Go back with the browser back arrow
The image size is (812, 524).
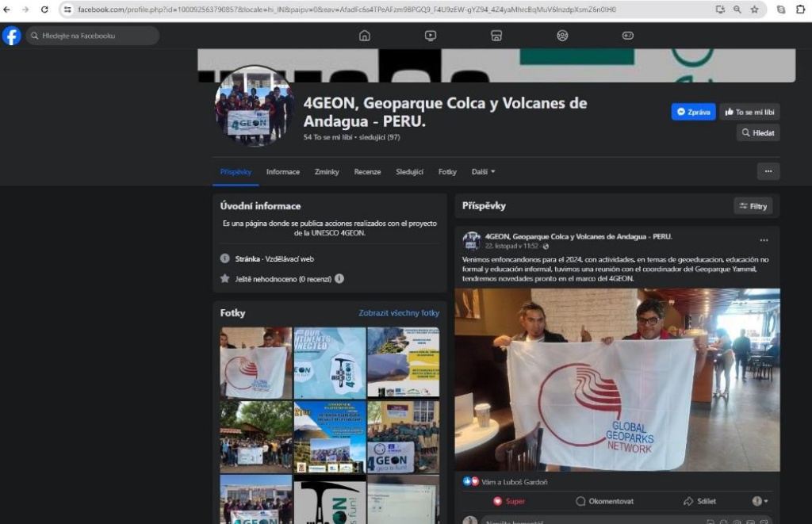click(x=6, y=10)
